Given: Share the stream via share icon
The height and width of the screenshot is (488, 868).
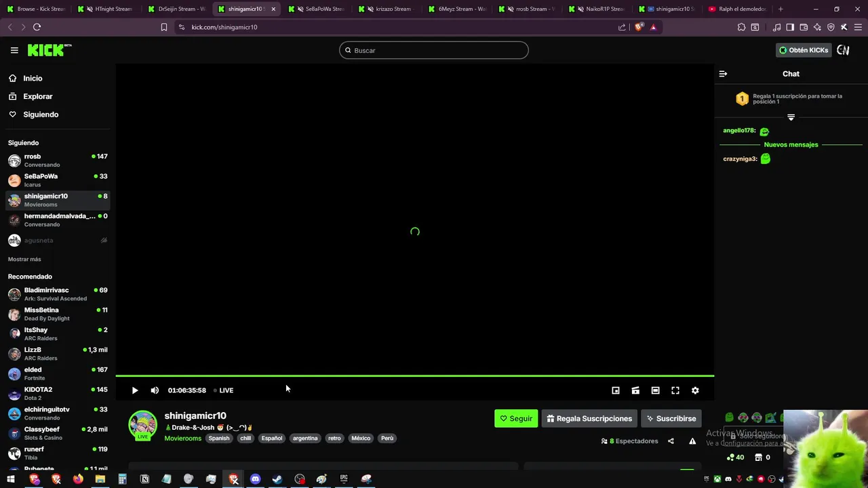Looking at the screenshot, I should click(671, 441).
